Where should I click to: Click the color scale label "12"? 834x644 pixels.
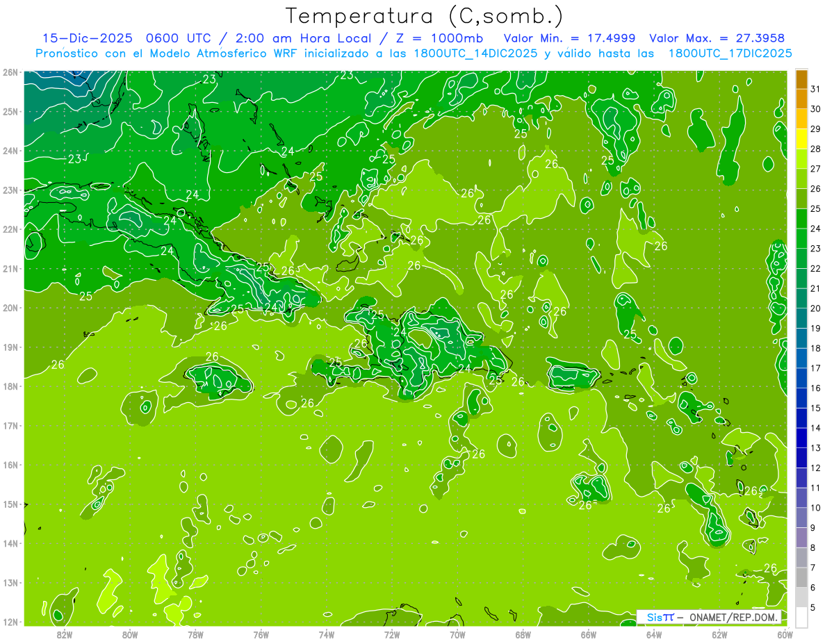tap(816, 468)
